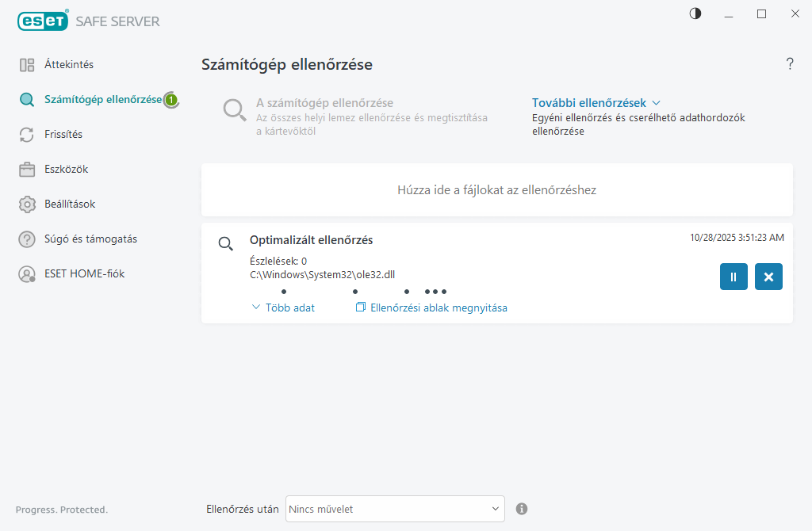Toggle the contrast color mode

tap(695, 13)
